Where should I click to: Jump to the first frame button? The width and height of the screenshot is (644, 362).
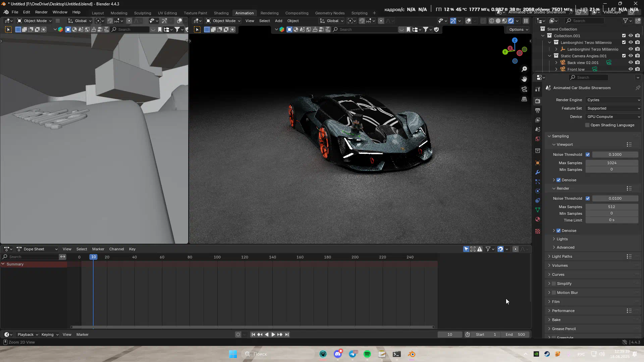tap(253, 335)
